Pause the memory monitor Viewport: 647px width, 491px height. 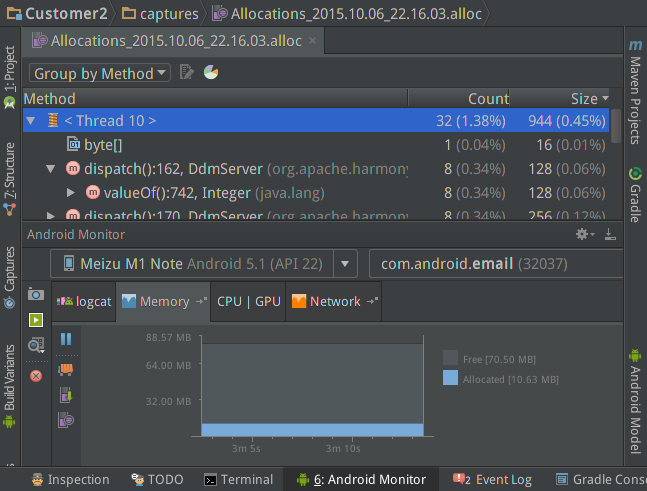tap(66, 339)
